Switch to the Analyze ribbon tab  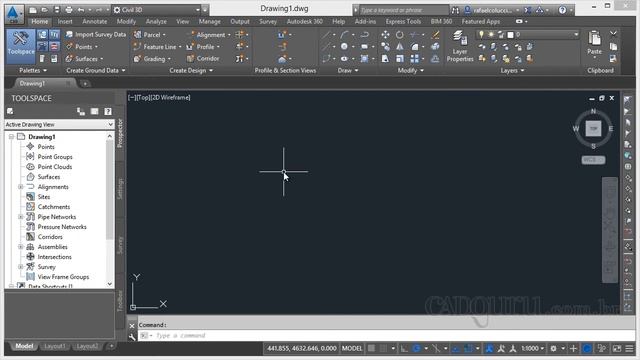pyautogui.click(x=156, y=22)
